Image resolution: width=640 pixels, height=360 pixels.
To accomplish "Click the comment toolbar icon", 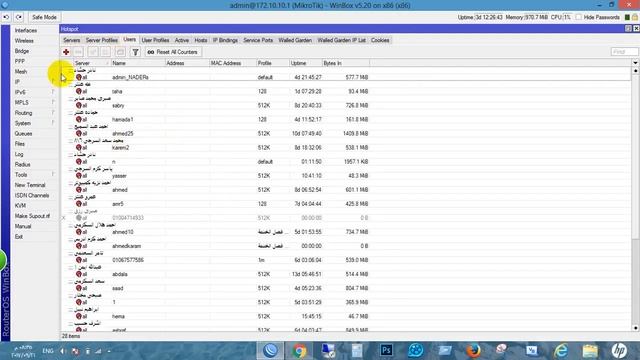I will [x=120, y=52].
